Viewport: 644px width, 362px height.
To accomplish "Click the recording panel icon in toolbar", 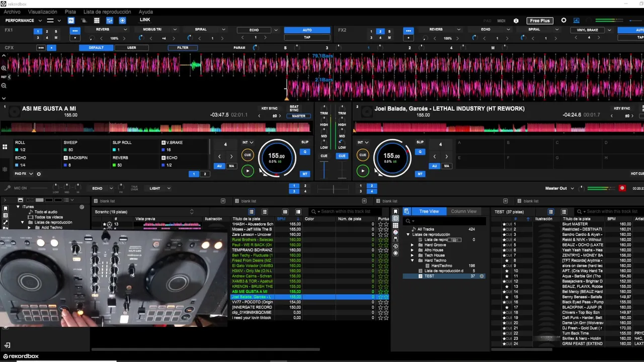I will pos(122,21).
